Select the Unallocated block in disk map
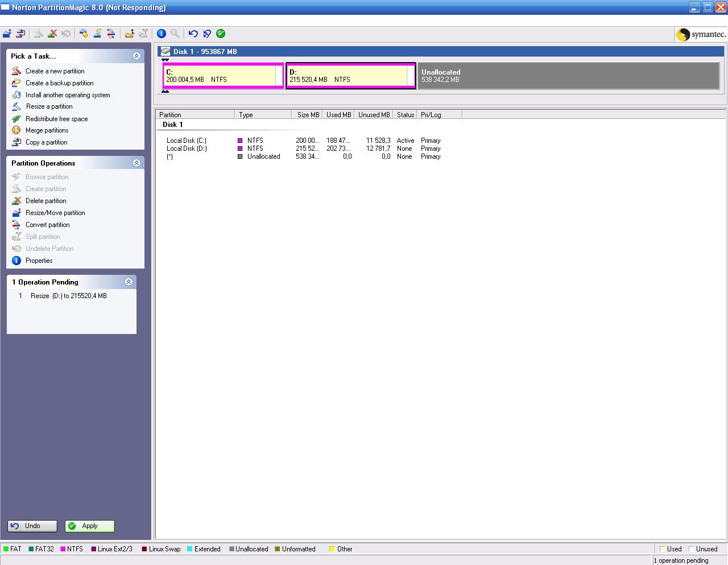 coord(569,76)
